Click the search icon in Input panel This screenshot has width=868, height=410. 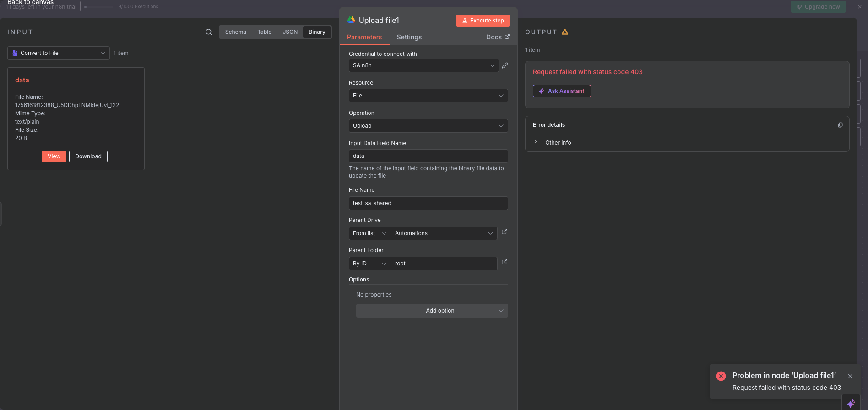209,32
